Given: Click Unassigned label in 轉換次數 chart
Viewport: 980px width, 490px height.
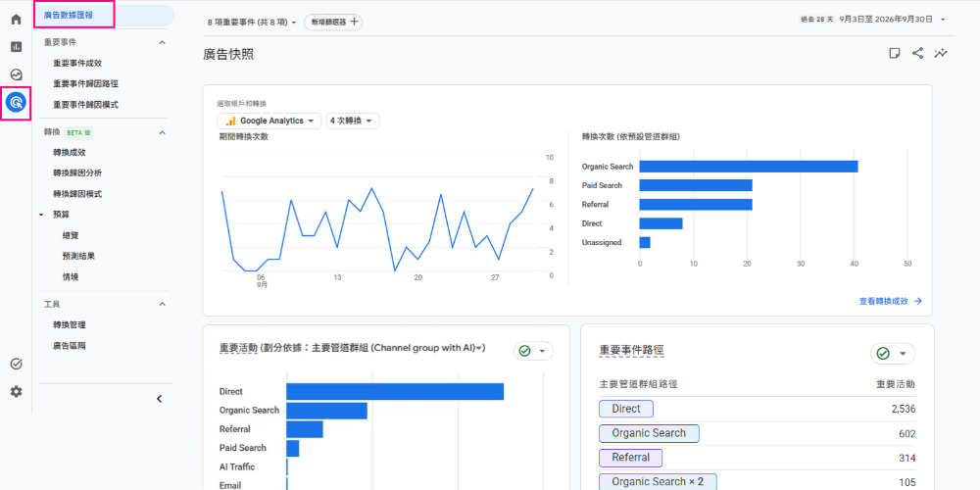Looking at the screenshot, I should 602,242.
